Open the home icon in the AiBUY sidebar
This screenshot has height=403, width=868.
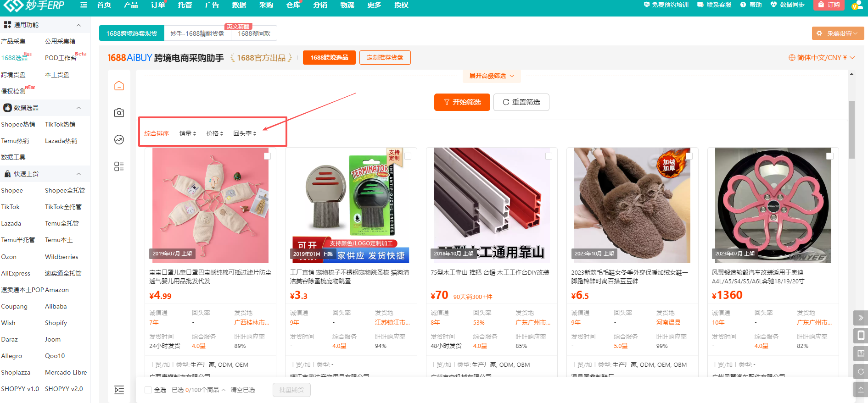point(119,86)
